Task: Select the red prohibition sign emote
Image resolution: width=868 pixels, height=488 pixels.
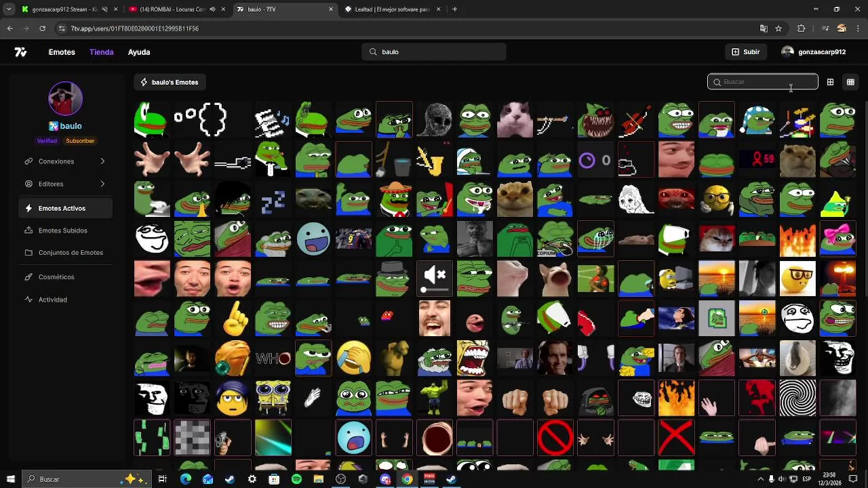Action: [x=555, y=438]
